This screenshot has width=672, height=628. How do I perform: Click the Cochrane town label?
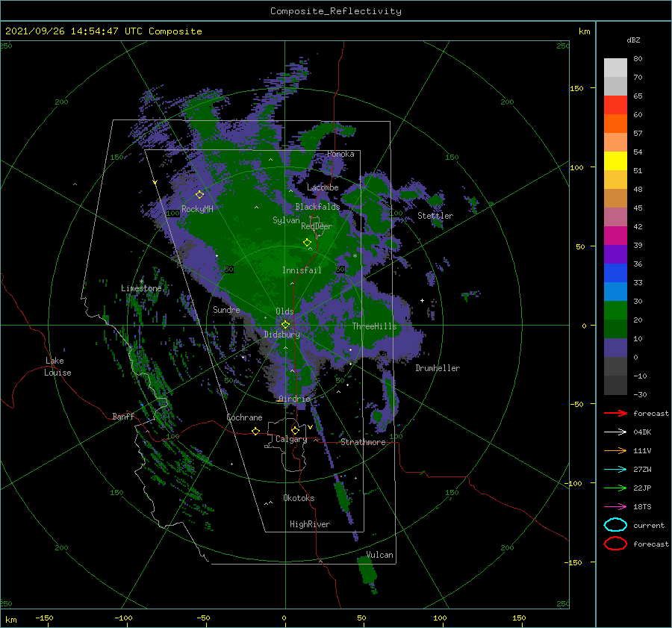coord(244,417)
